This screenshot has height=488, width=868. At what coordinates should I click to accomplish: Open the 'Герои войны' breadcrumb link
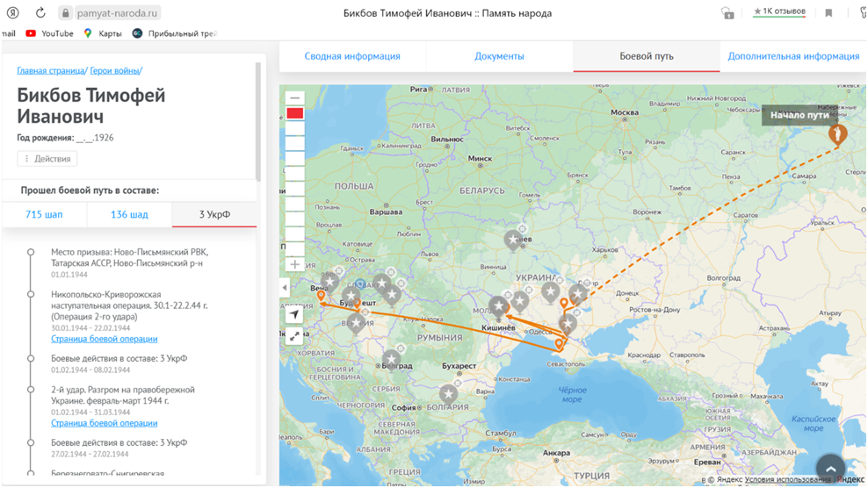114,70
